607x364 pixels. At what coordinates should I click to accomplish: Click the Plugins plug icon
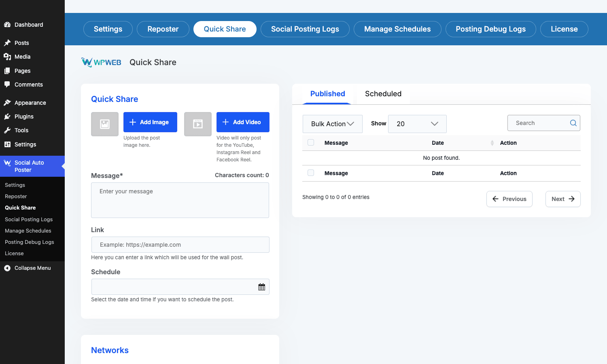coord(7,116)
